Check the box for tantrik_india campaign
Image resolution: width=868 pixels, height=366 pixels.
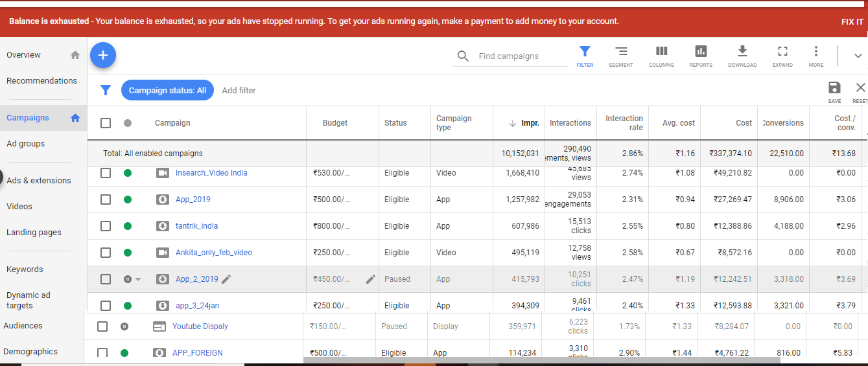[x=106, y=226]
